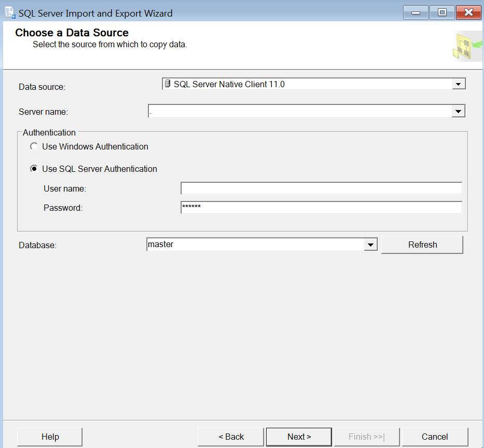Close the SQL Server Import and Export Wizard
The image size is (484, 448).
468,12
